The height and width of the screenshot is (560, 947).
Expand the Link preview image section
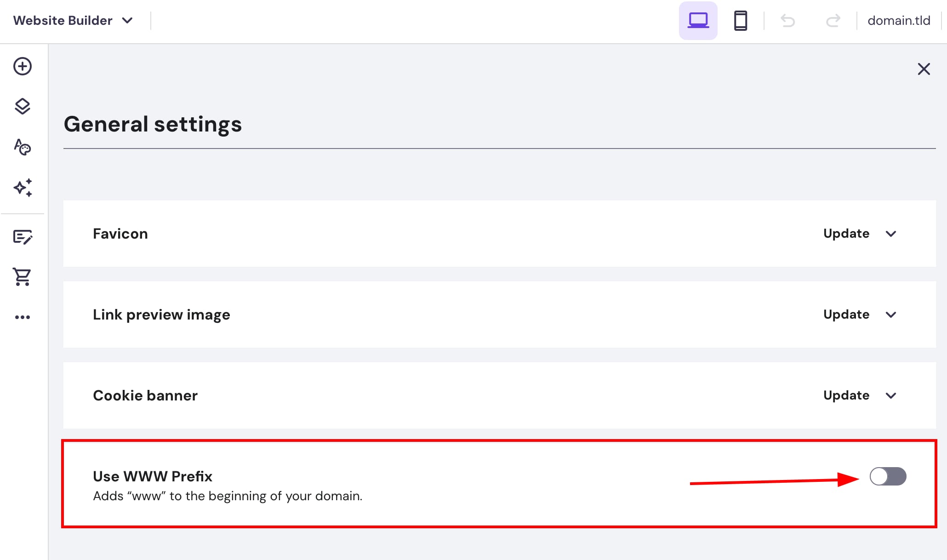(x=891, y=314)
